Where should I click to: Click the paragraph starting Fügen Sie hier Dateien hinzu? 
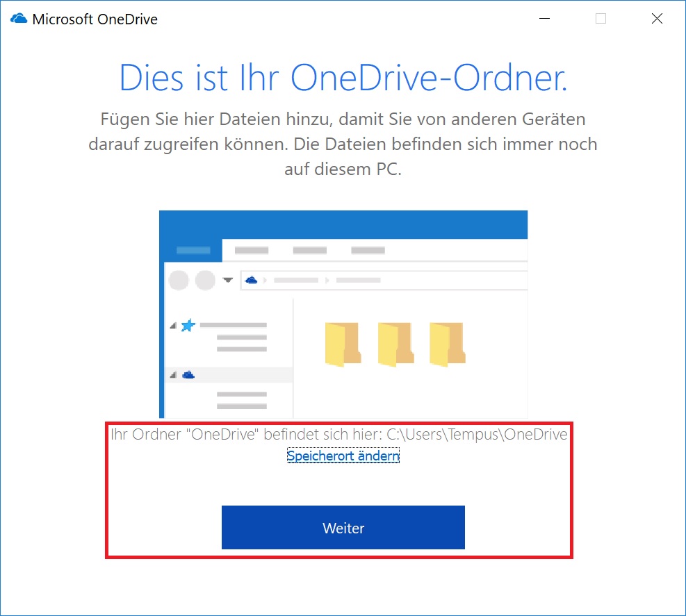point(343,144)
